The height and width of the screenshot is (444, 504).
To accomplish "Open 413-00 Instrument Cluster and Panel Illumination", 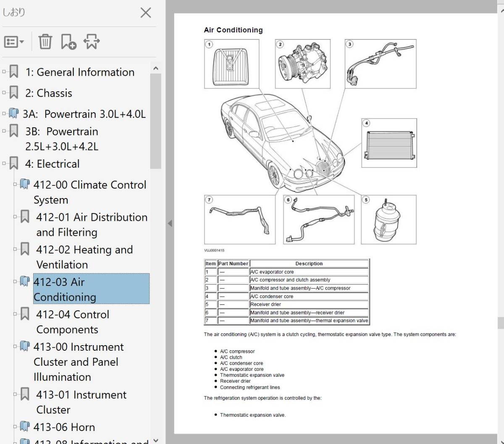I will pyautogui.click(x=79, y=362).
